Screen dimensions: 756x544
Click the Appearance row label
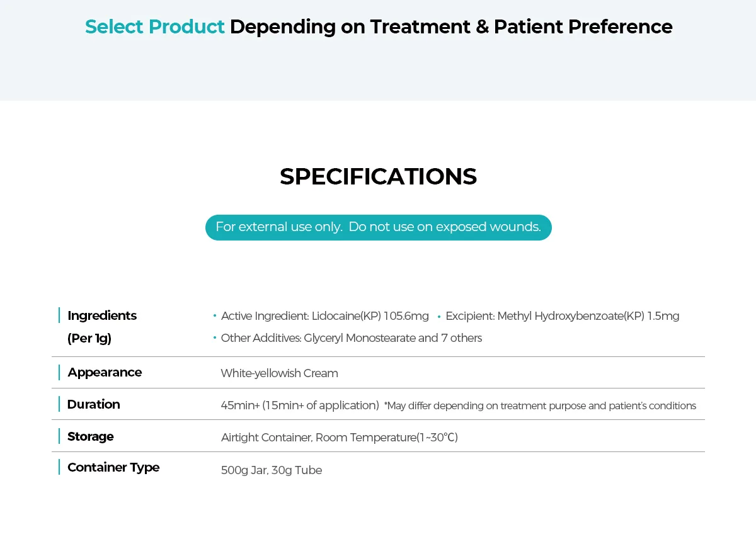click(105, 372)
